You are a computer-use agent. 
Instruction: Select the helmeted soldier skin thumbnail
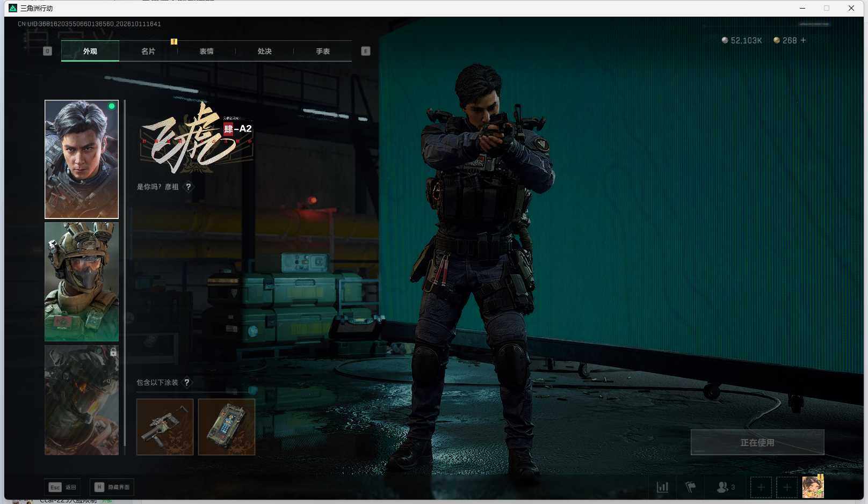point(82,282)
